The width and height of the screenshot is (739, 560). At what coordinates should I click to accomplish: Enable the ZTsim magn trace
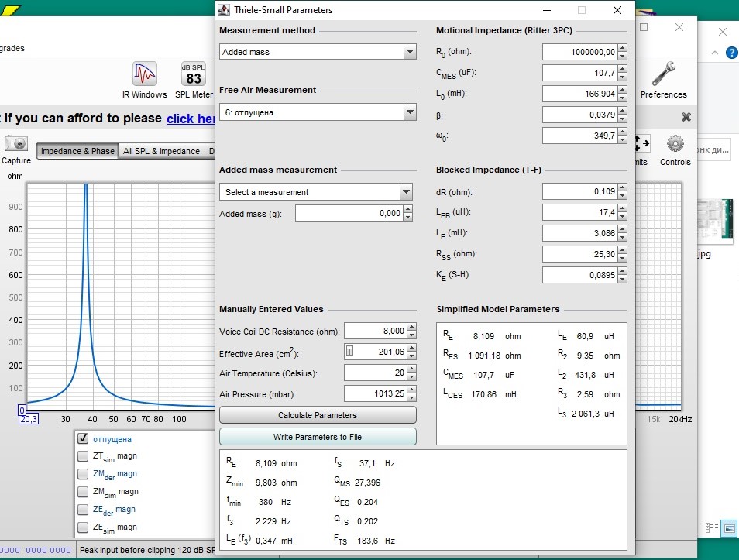[83, 456]
